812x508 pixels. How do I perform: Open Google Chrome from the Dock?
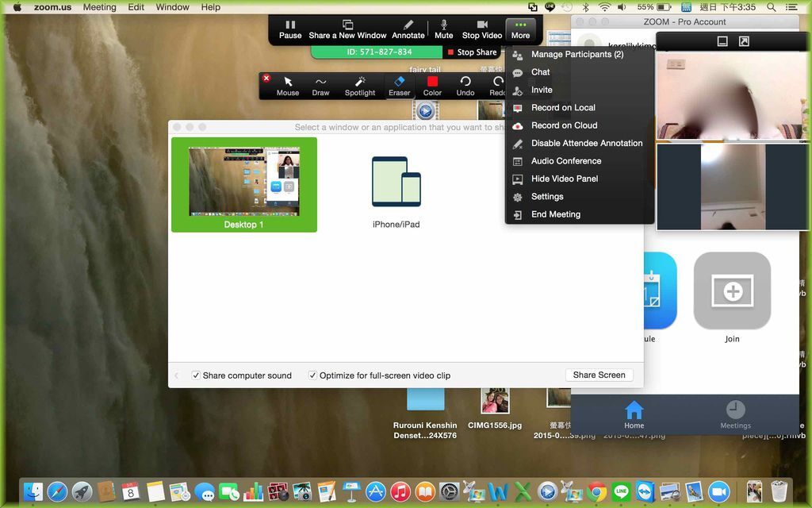pos(596,491)
